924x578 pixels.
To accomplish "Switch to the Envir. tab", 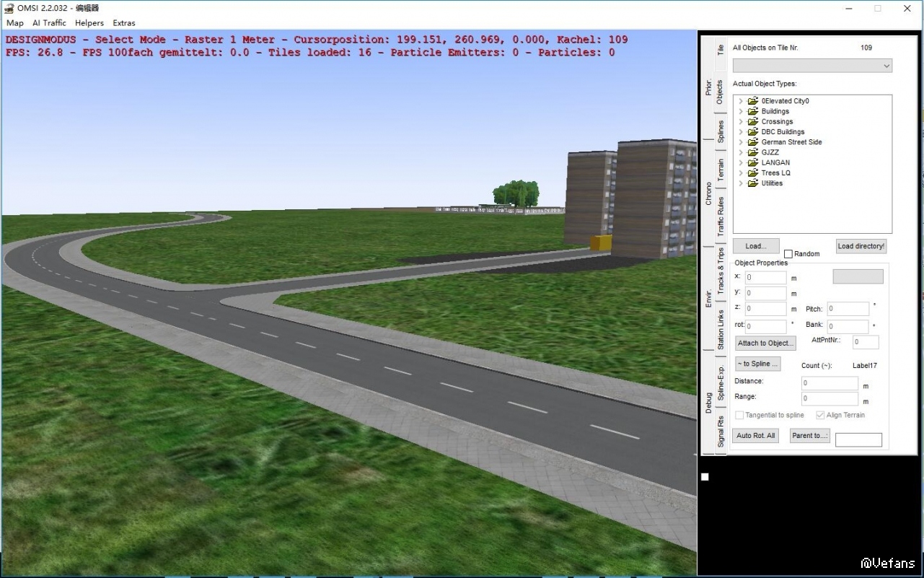I will tap(708, 298).
